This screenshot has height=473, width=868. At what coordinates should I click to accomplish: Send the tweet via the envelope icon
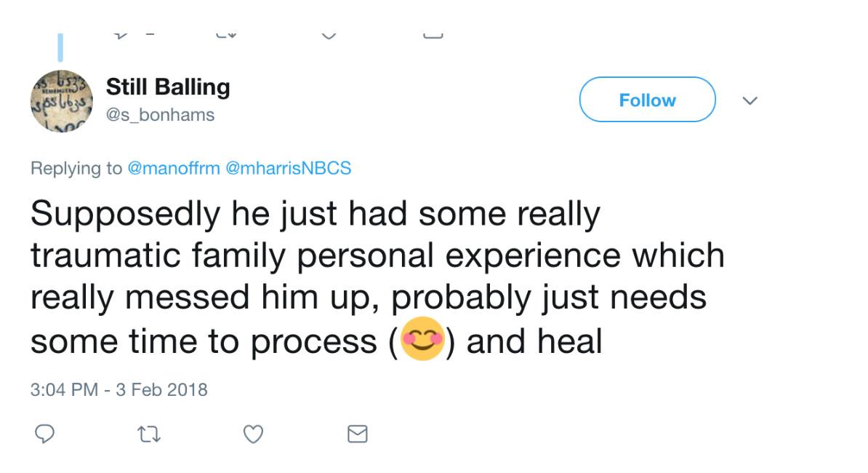tap(357, 434)
